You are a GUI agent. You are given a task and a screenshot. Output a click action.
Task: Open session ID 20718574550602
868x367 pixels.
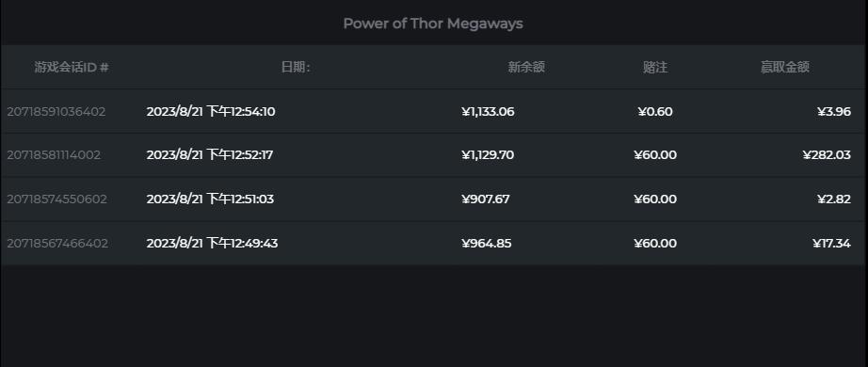(x=56, y=199)
